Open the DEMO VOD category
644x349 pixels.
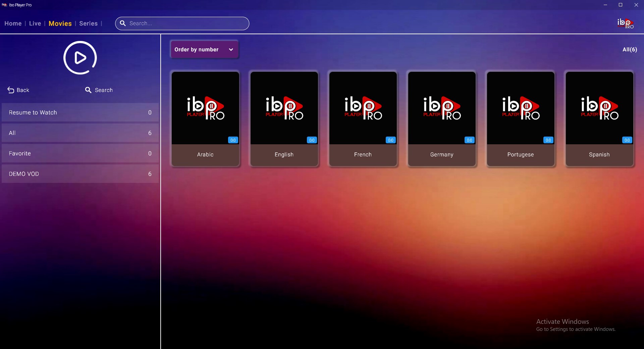[80, 174]
